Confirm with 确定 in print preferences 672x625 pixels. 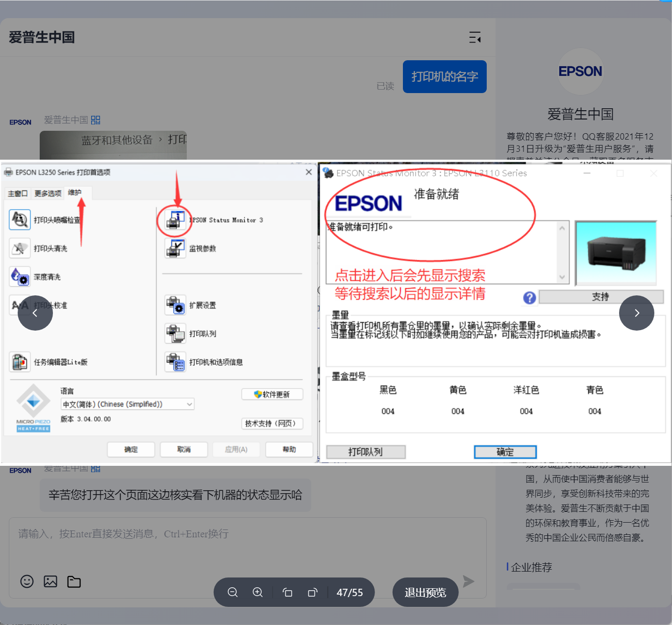point(131,450)
